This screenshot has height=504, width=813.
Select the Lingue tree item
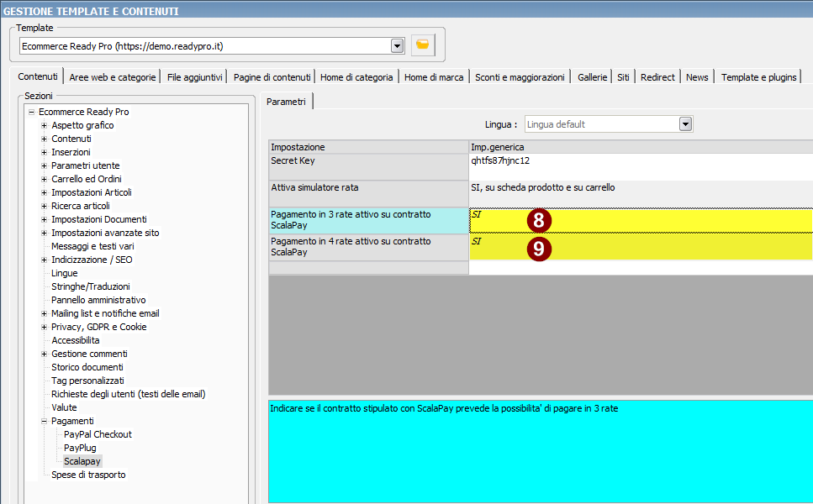(x=64, y=273)
